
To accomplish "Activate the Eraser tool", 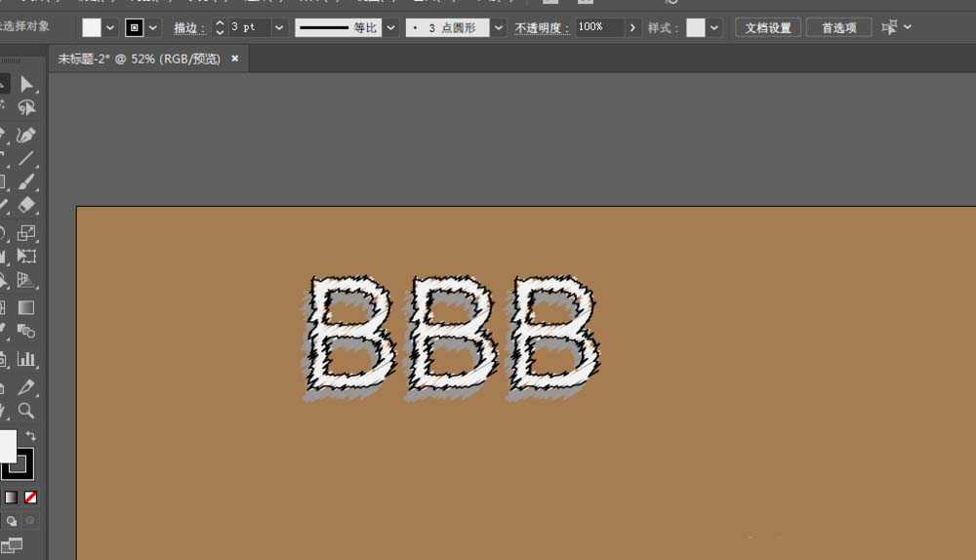I will (26, 207).
